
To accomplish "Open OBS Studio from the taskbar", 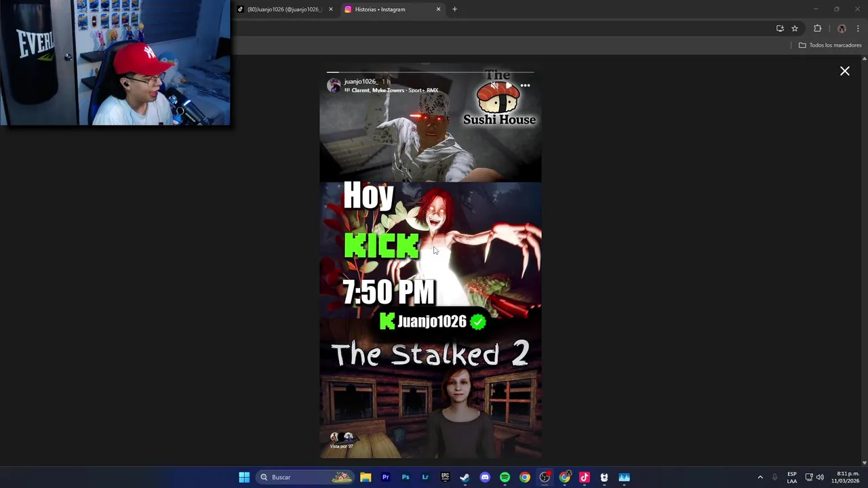I will click(x=545, y=477).
